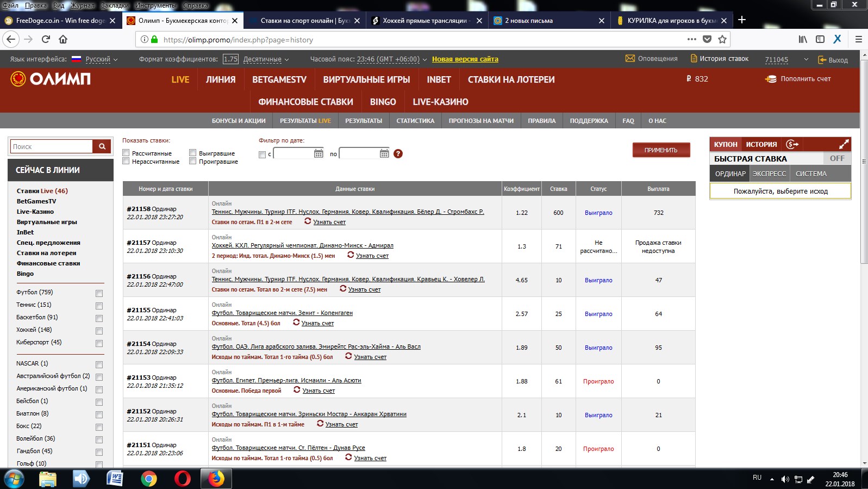868x489 pixels.
Task: Go to the browser home page
Action: tap(63, 39)
